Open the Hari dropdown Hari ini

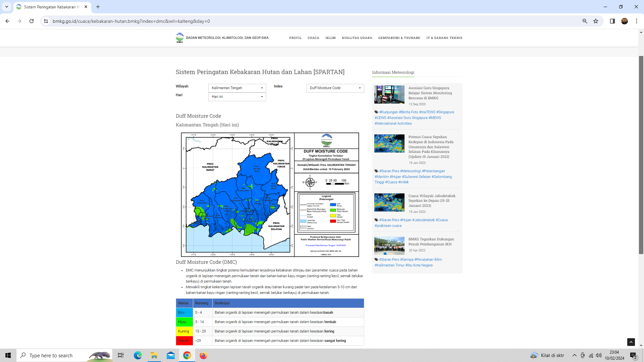pos(237,97)
